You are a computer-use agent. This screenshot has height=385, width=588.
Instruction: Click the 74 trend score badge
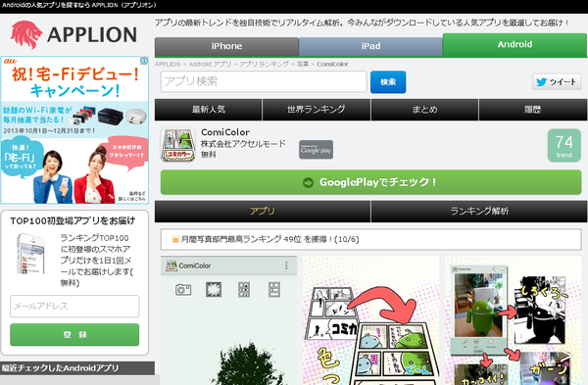pyautogui.click(x=564, y=145)
